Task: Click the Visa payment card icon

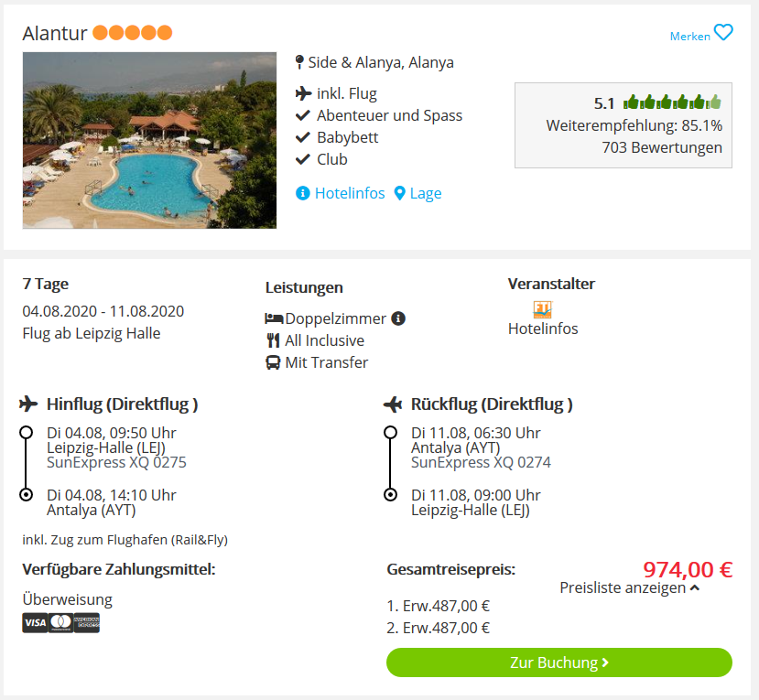Action: [x=35, y=622]
